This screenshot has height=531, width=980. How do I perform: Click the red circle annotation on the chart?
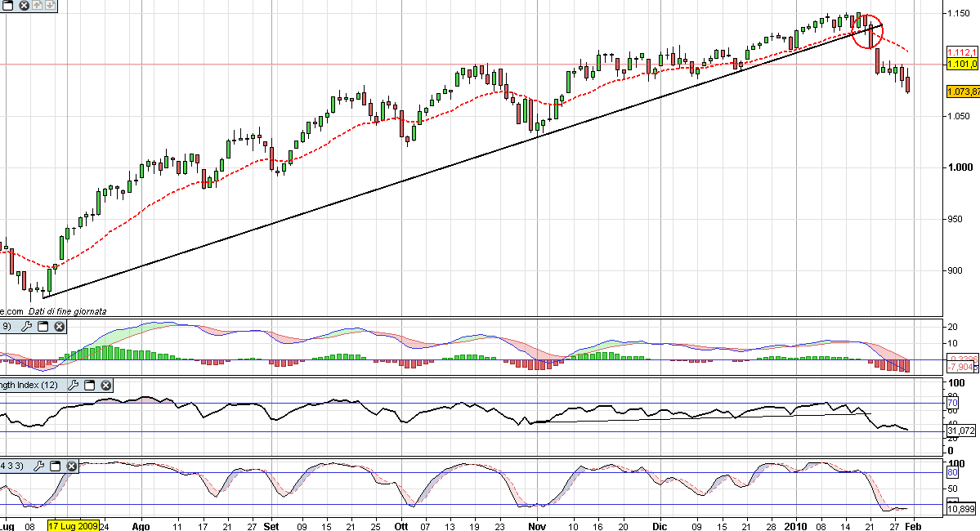(x=867, y=31)
